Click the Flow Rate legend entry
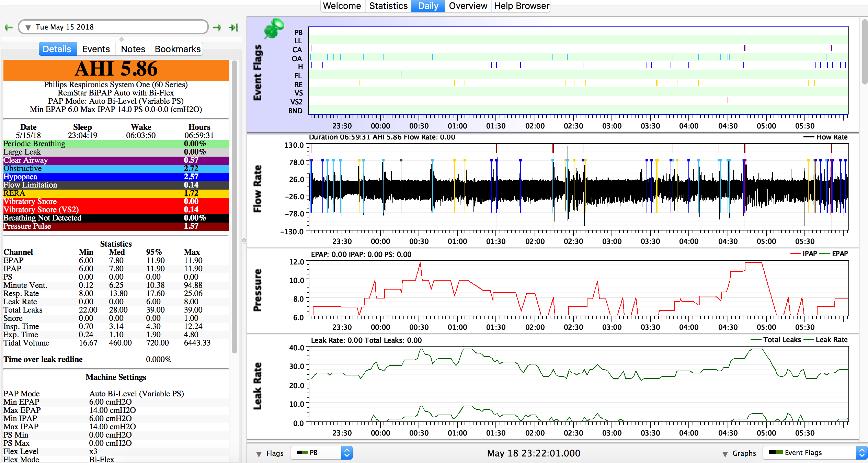The image size is (868, 463). coord(826,137)
